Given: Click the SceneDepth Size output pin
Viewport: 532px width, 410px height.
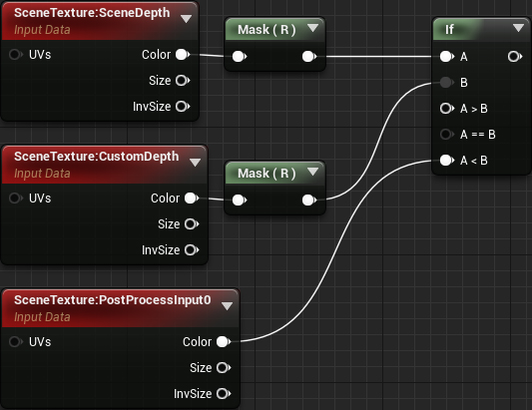Looking at the screenshot, I should click(183, 81).
